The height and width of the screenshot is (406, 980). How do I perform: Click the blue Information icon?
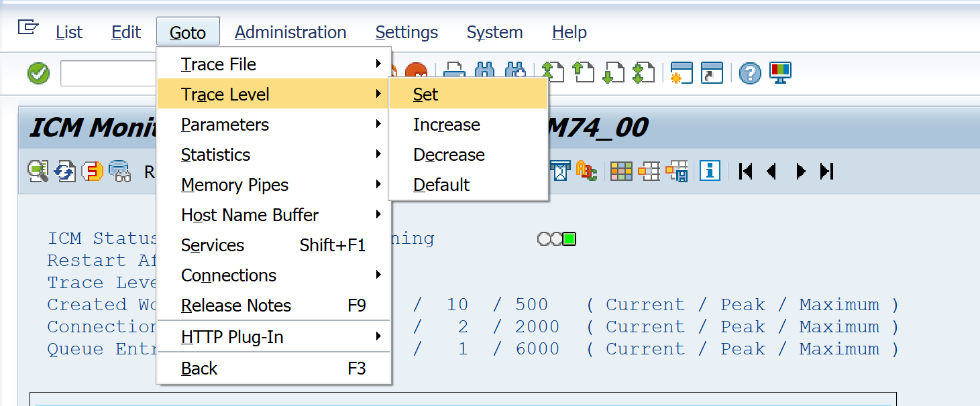710,171
